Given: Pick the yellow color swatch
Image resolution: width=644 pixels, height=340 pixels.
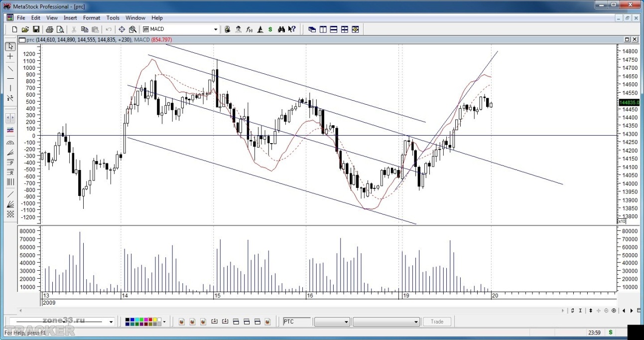Looking at the screenshot, I should coord(154,320).
